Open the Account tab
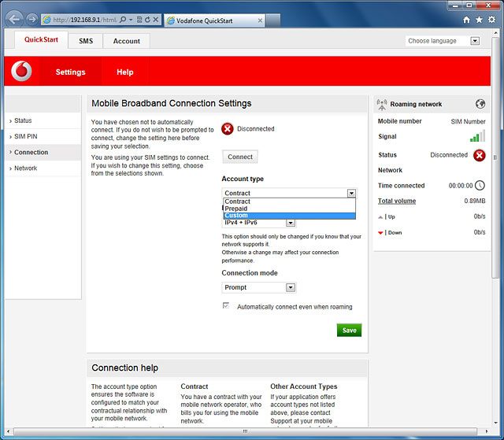 click(126, 41)
